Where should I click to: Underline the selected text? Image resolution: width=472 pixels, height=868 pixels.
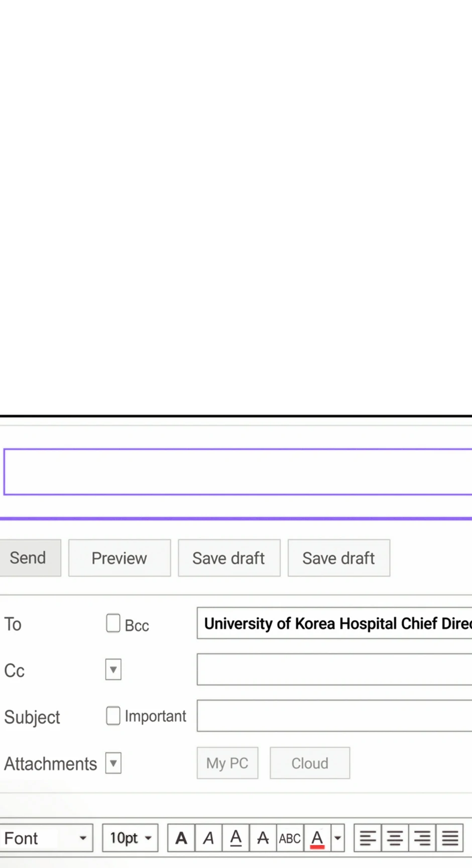click(x=235, y=838)
